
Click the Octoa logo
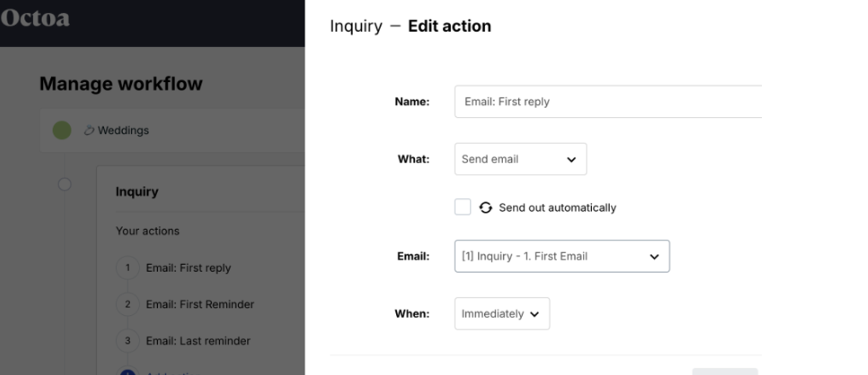(x=35, y=18)
